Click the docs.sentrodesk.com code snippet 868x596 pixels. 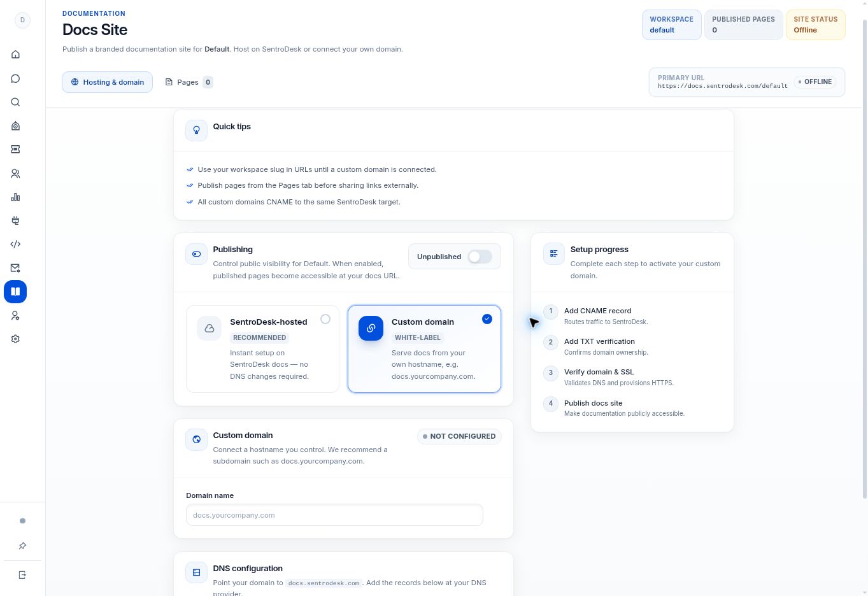click(324, 583)
